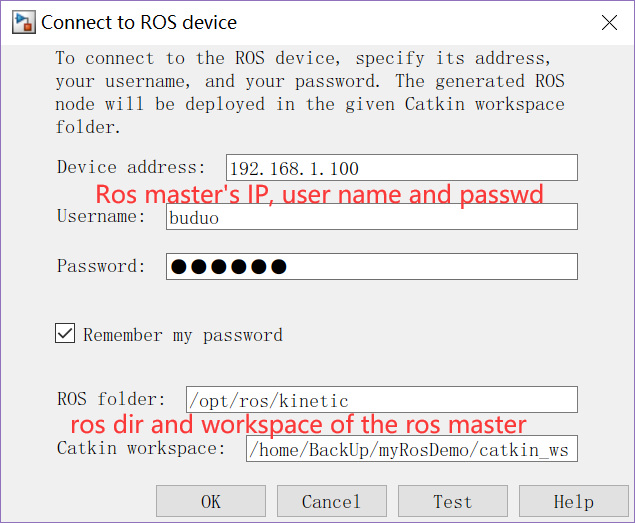The height and width of the screenshot is (523, 635).
Task: Click the Catkin workspace path field
Action: [x=412, y=449]
